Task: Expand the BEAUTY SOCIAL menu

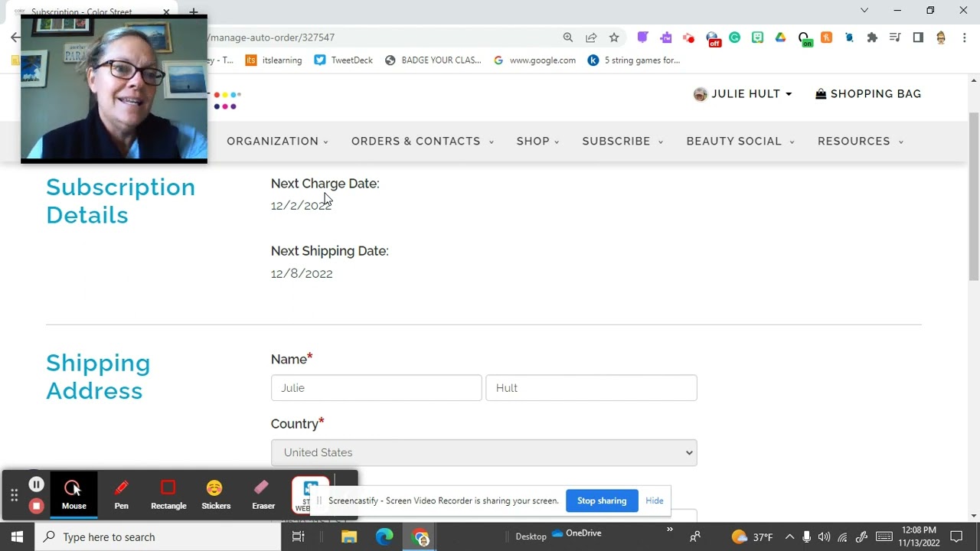Action: click(x=740, y=142)
